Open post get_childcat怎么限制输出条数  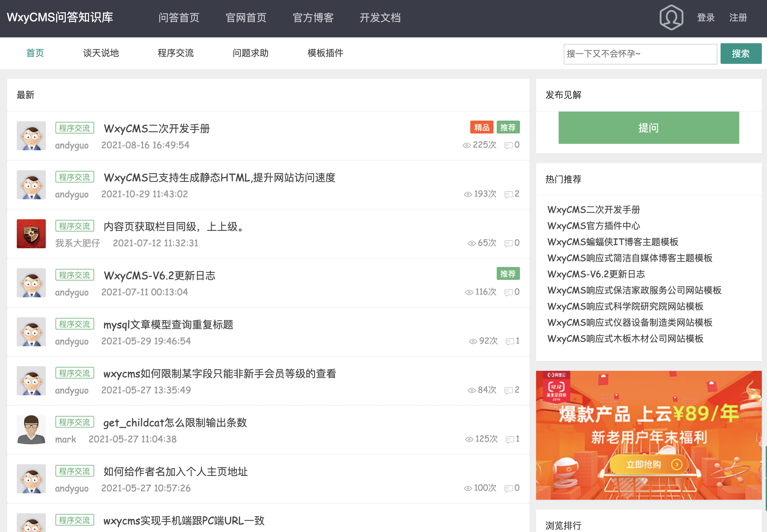click(175, 422)
